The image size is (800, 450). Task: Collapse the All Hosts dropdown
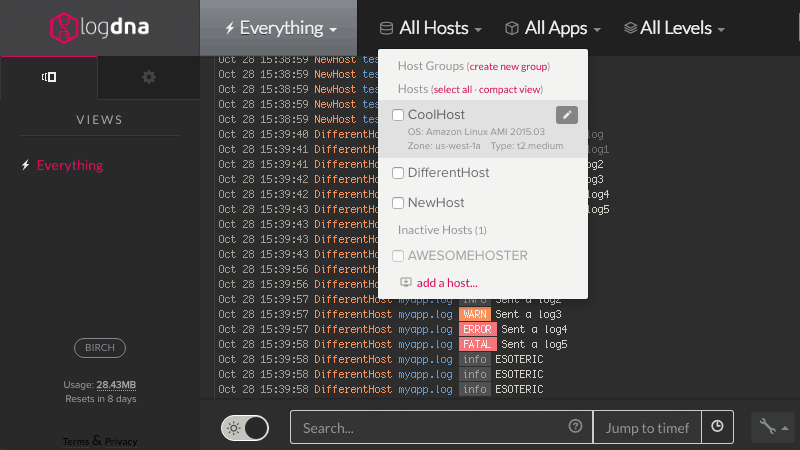431,29
